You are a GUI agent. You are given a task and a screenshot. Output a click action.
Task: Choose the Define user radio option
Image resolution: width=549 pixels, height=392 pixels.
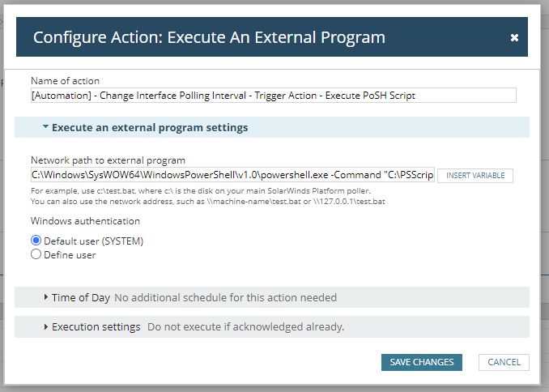[x=36, y=254]
